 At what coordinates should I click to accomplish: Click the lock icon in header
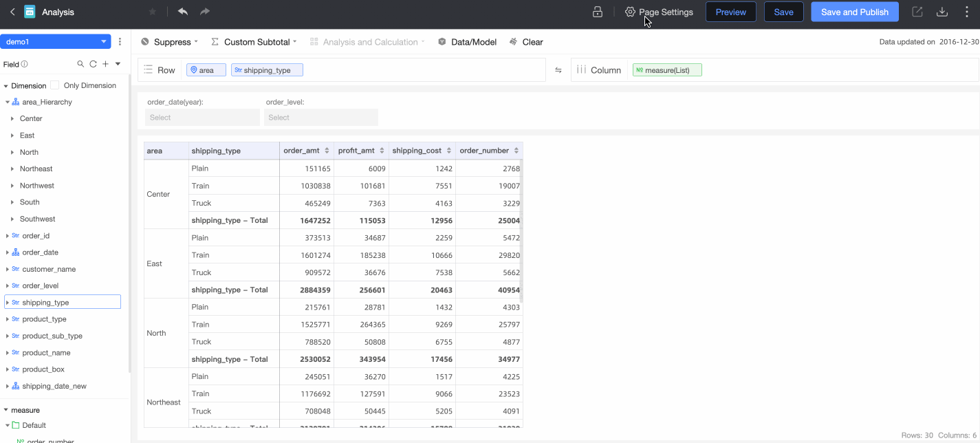pyautogui.click(x=598, y=12)
